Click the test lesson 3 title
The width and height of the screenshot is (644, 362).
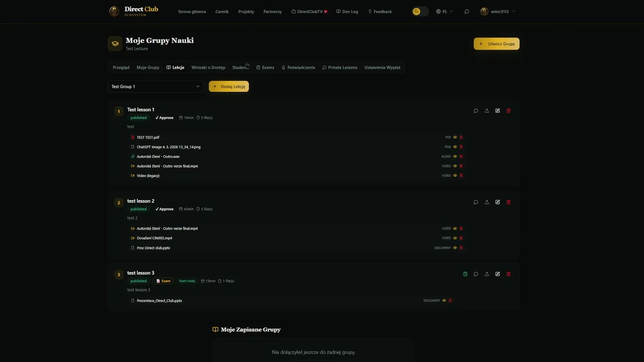pos(141,273)
